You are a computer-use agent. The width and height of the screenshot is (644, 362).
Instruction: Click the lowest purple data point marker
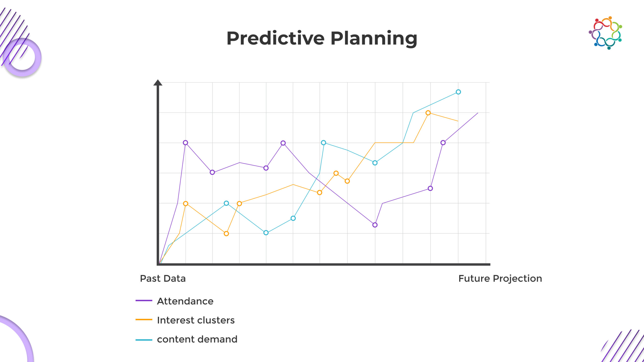tap(375, 225)
